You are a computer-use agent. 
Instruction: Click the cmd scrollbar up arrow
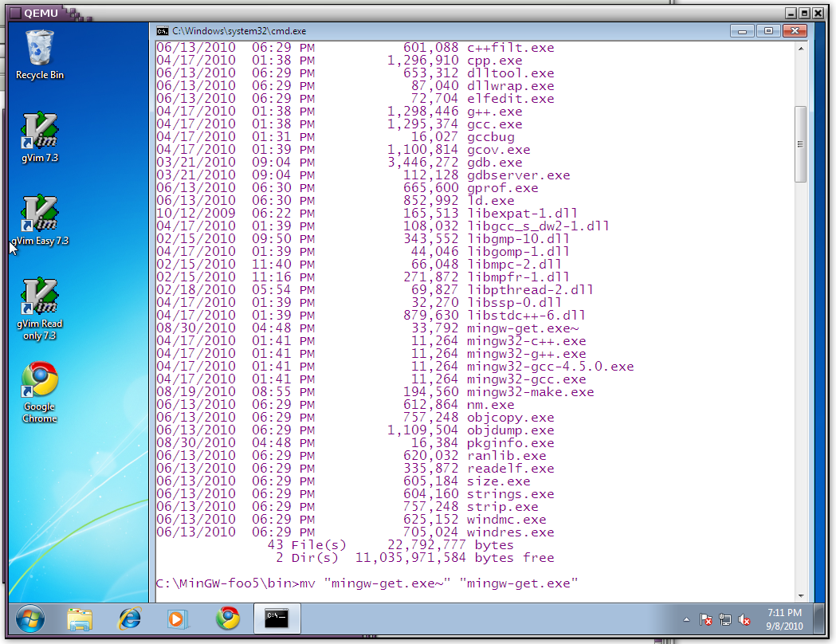[x=801, y=49]
